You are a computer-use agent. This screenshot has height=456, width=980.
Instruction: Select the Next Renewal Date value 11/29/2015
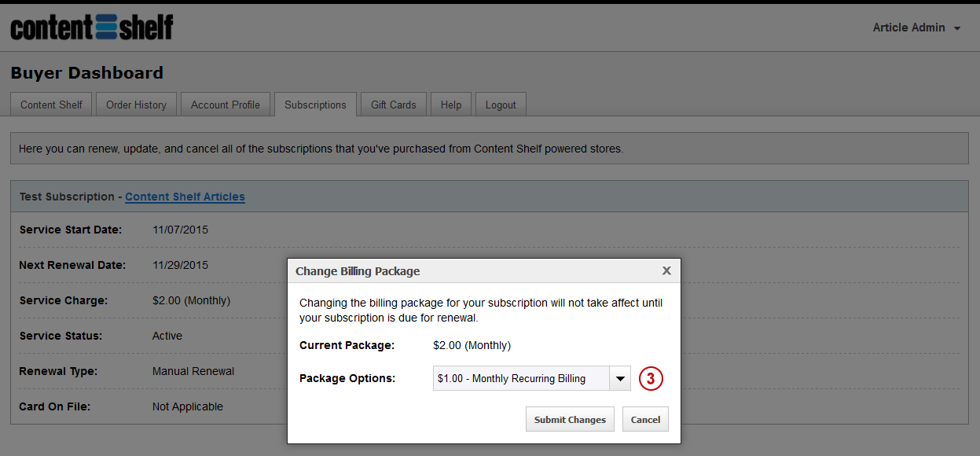pos(180,265)
